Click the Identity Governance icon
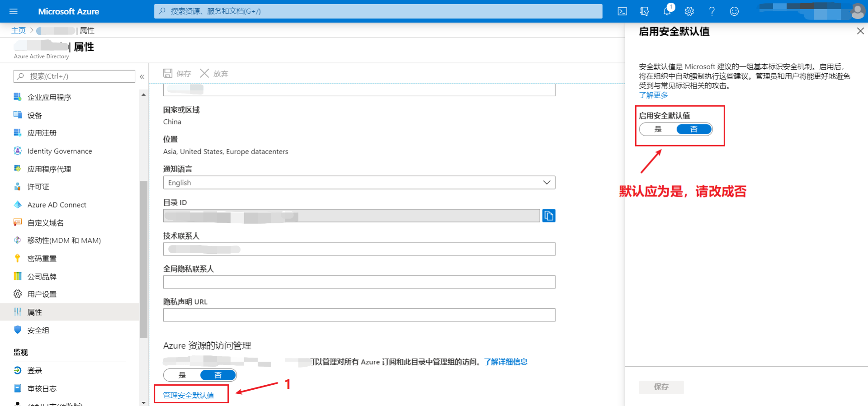The image size is (868, 406). click(x=18, y=151)
